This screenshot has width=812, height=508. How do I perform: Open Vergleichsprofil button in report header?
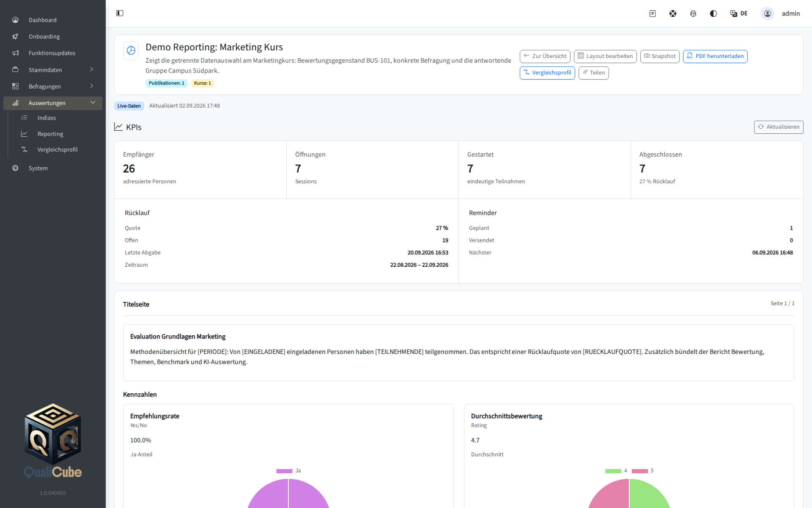547,73
